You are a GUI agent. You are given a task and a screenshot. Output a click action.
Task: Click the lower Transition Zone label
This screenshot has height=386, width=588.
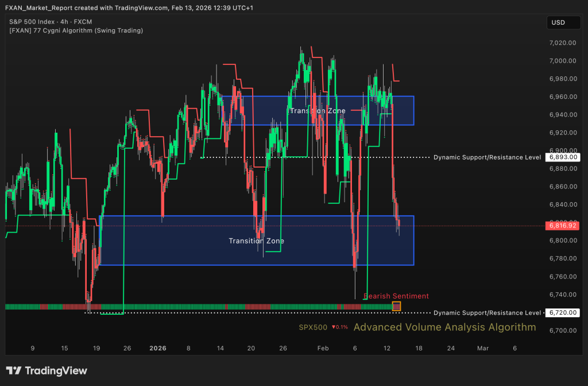point(256,241)
